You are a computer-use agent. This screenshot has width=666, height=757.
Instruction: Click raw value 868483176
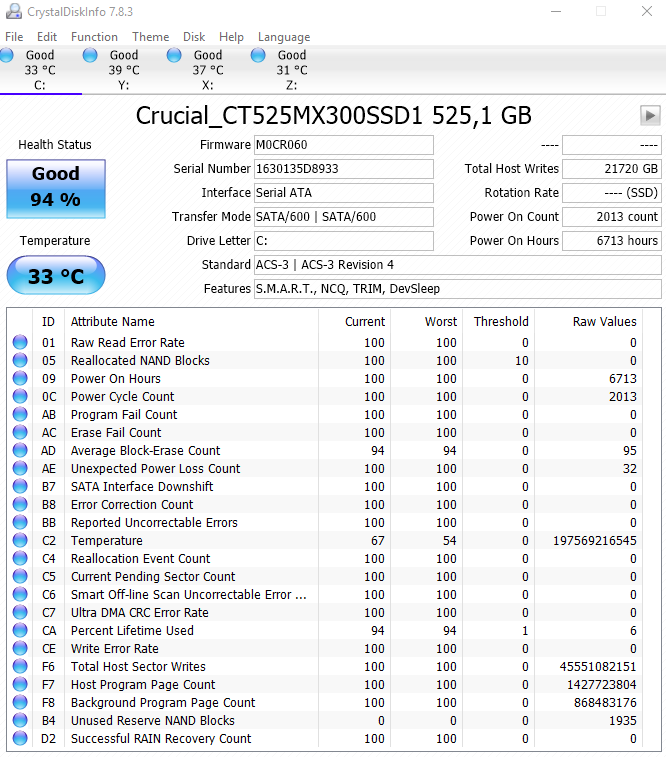point(605,702)
